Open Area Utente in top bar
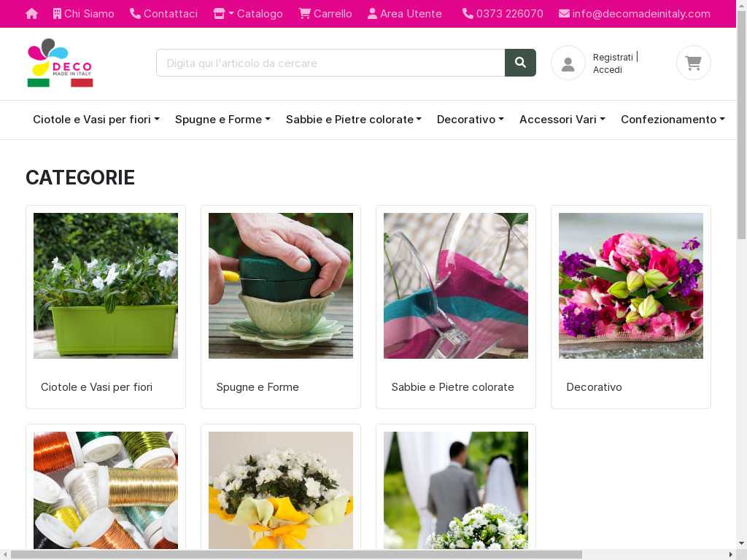 point(404,14)
